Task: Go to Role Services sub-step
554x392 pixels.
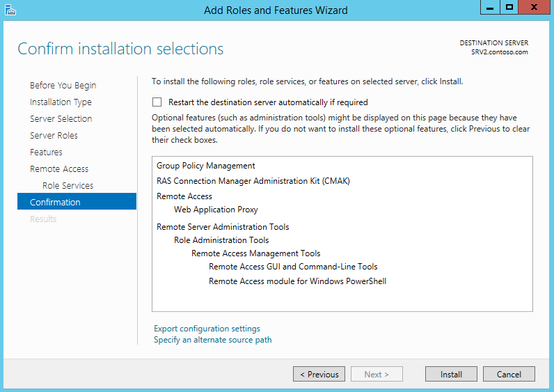Action: [x=68, y=186]
